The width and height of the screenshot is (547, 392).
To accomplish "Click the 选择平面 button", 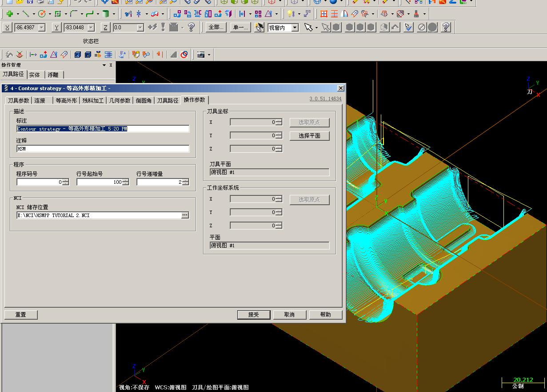I will point(309,135).
